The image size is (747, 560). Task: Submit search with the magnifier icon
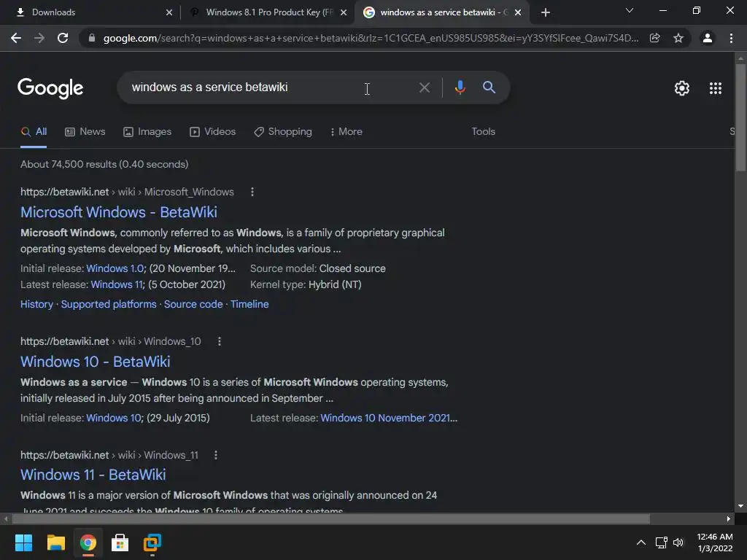489,87
